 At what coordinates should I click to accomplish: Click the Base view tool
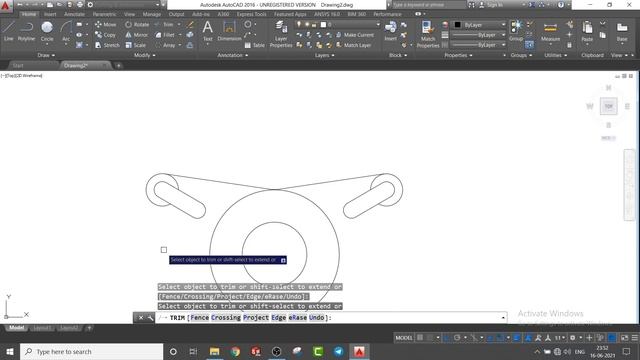[x=622, y=32]
